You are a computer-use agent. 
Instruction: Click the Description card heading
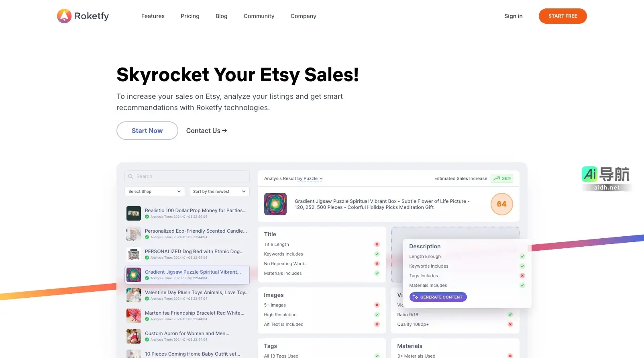pos(425,246)
